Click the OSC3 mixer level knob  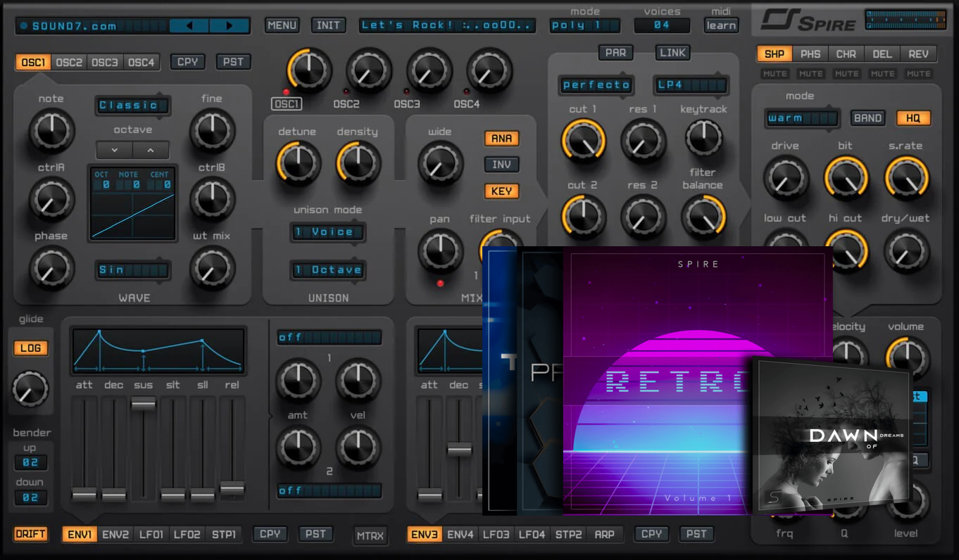(x=430, y=71)
